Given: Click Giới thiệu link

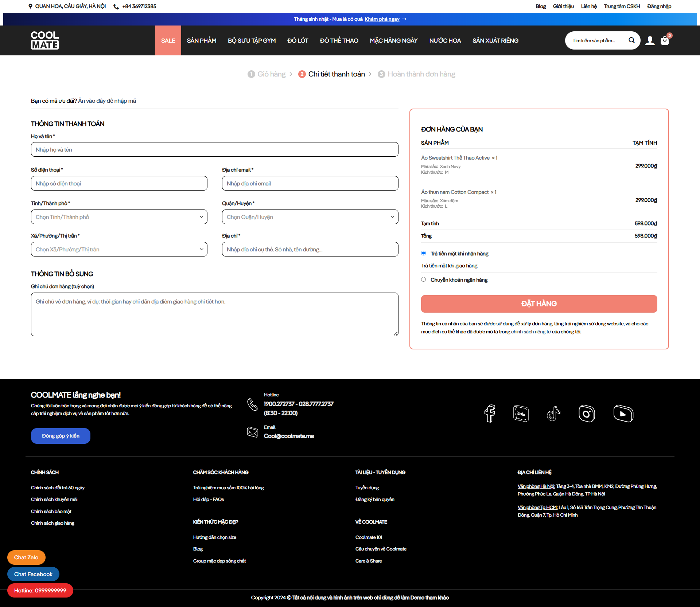Looking at the screenshot, I should point(563,6).
